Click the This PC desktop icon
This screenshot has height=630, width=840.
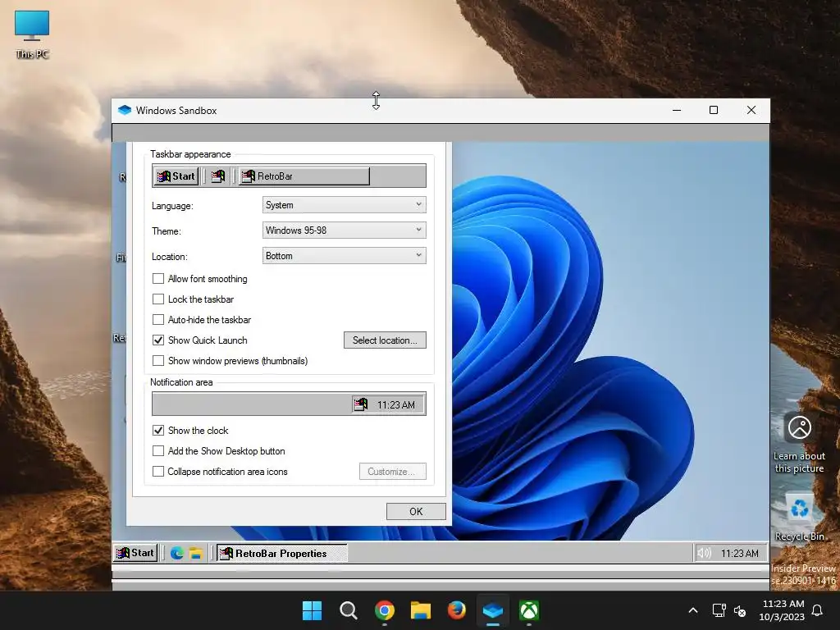[32, 34]
